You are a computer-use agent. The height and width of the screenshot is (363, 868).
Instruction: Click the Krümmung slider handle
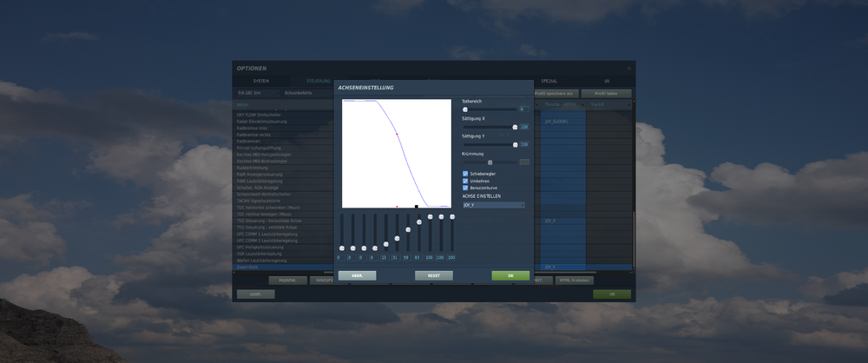click(x=490, y=162)
